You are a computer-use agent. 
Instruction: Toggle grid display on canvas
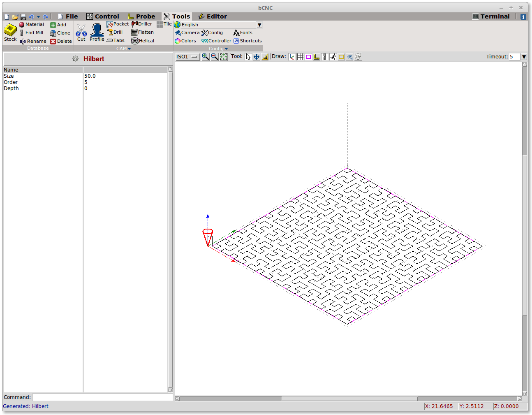tap(300, 57)
